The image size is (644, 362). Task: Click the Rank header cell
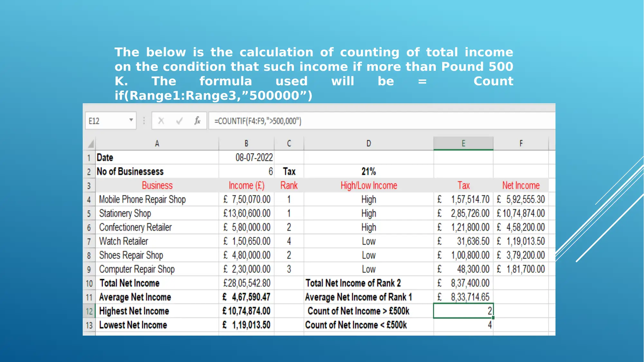pyautogui.click(x=289, y=186)
